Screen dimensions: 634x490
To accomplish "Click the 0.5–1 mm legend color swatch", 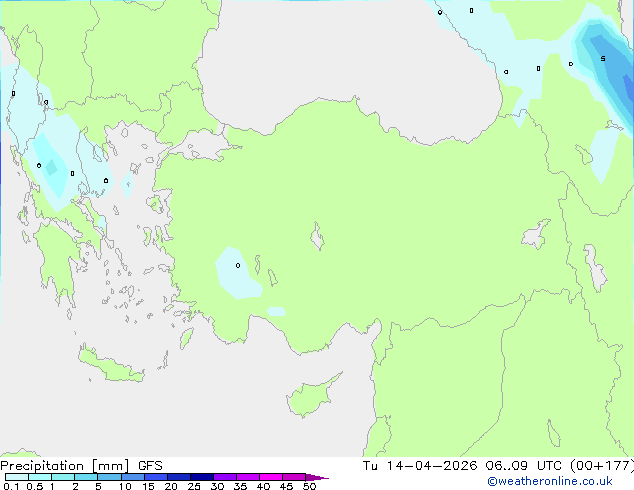I will [x=40, y=477].
